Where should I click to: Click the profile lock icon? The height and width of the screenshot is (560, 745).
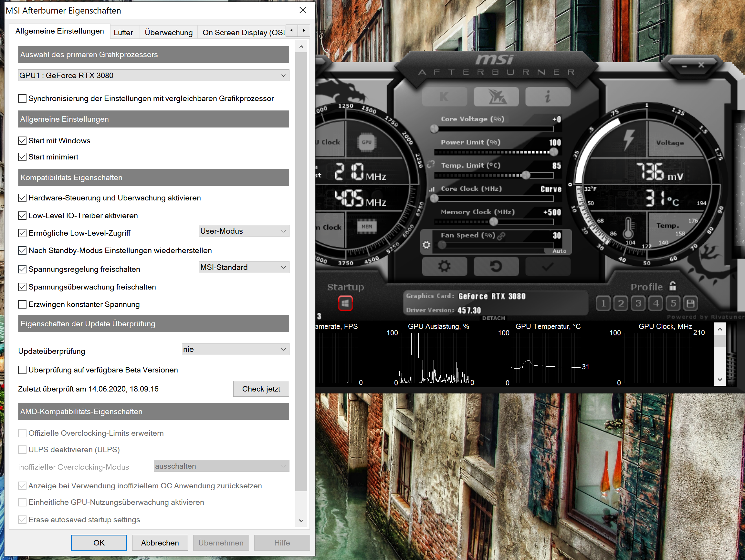click(x=673, y=286)
